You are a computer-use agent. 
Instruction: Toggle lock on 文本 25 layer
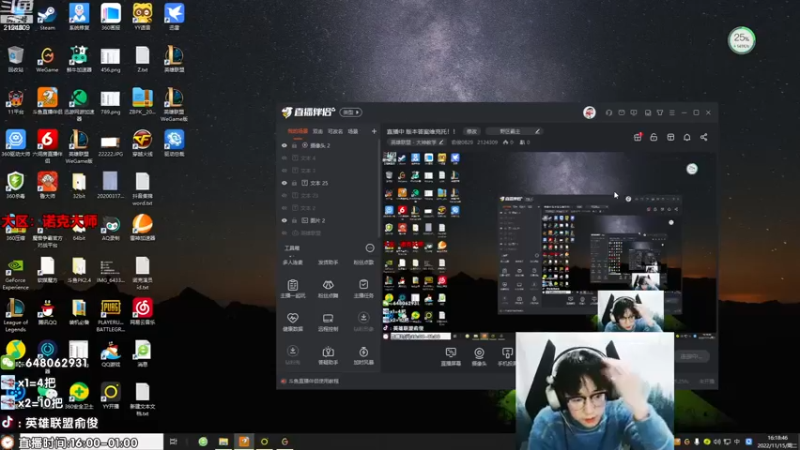click(x=294, y=183)
